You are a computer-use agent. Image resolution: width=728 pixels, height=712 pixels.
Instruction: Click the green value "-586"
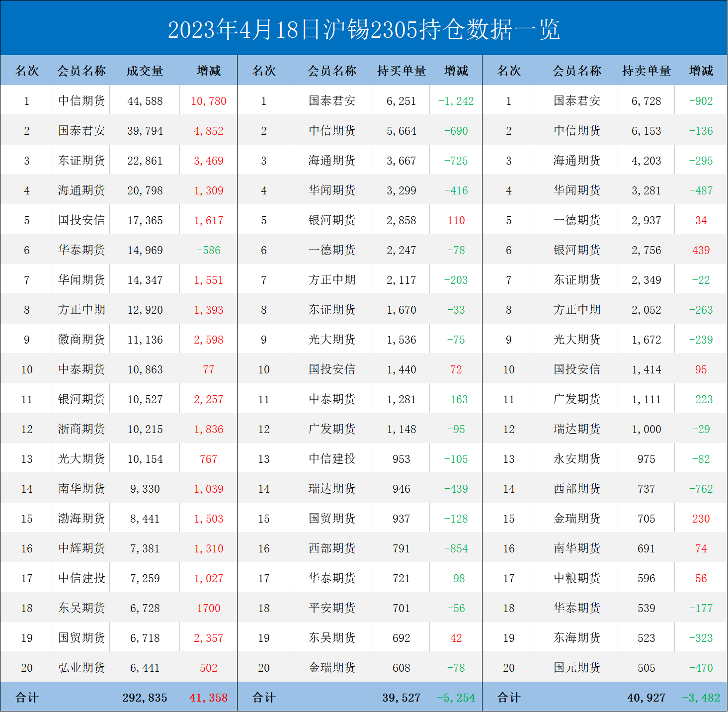[209, 250]
